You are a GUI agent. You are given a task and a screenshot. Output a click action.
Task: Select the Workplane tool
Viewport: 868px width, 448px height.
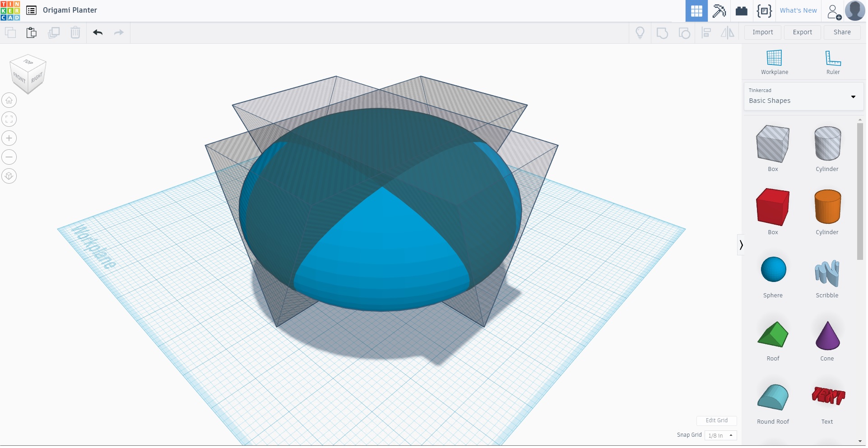(x=775, y=62)
